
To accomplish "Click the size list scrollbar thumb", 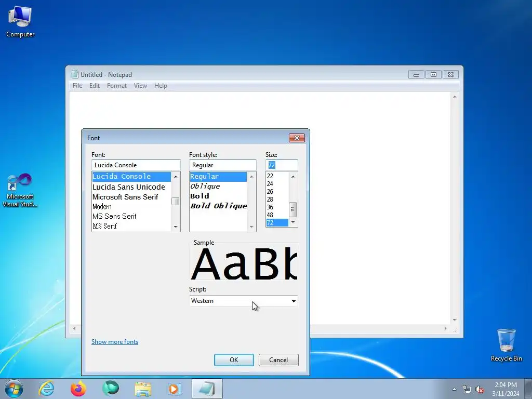I will point(293,209).
